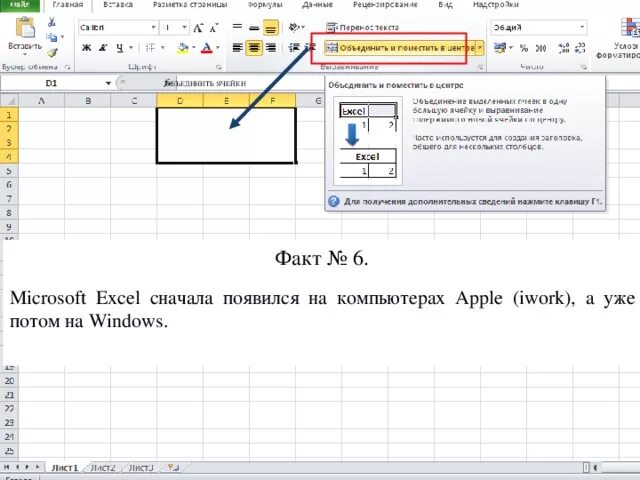Align cell text left
640x480 pixels.
[237, 48]
